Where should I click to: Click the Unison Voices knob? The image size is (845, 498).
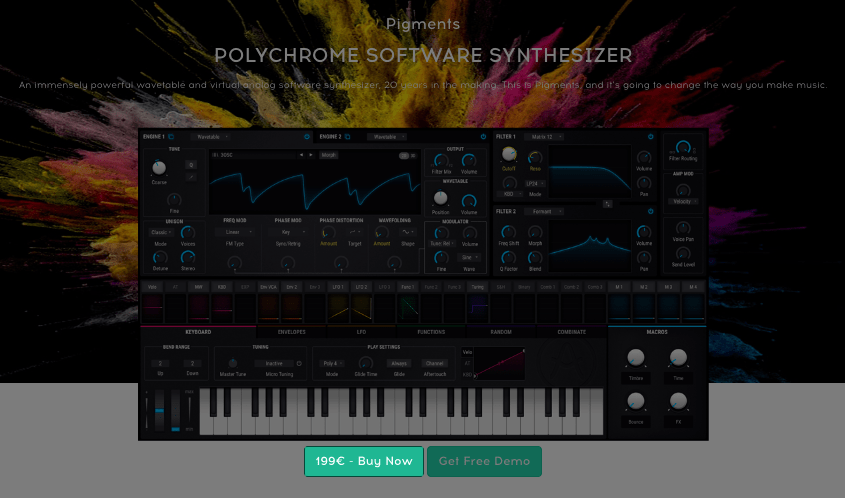coord(188,233)
